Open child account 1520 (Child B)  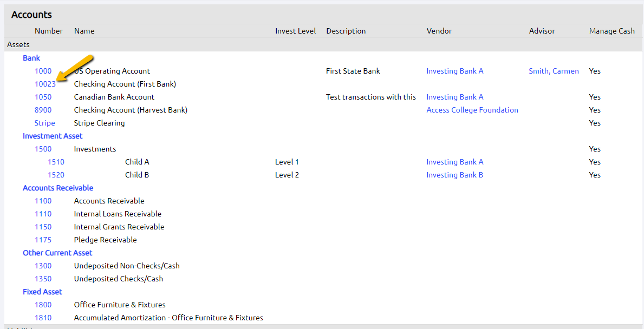(57, 175)
